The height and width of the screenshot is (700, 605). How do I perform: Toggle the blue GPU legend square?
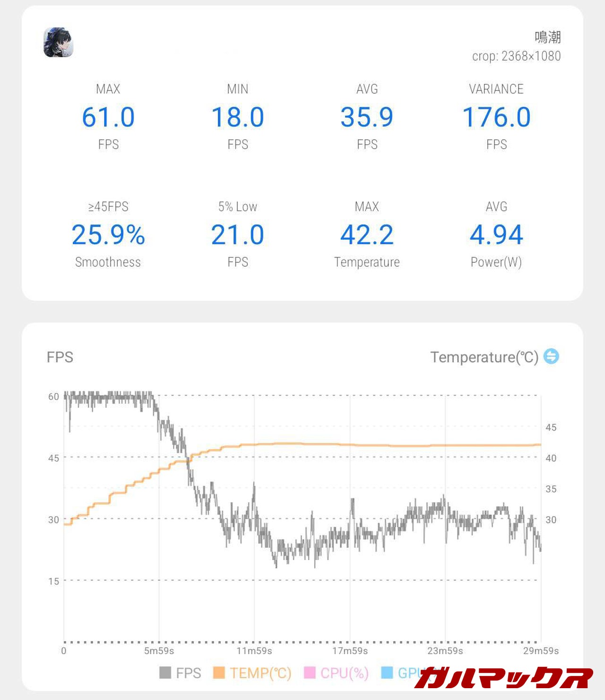387,673
